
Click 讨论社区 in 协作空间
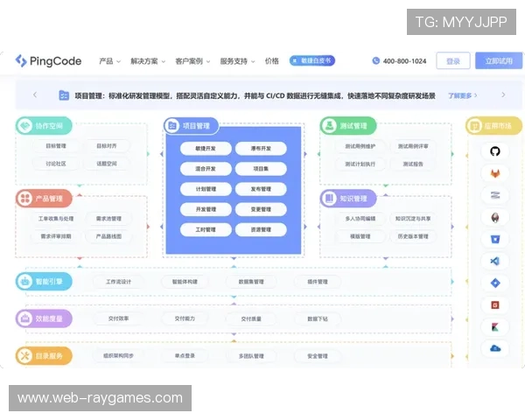[x=56, y=164]
